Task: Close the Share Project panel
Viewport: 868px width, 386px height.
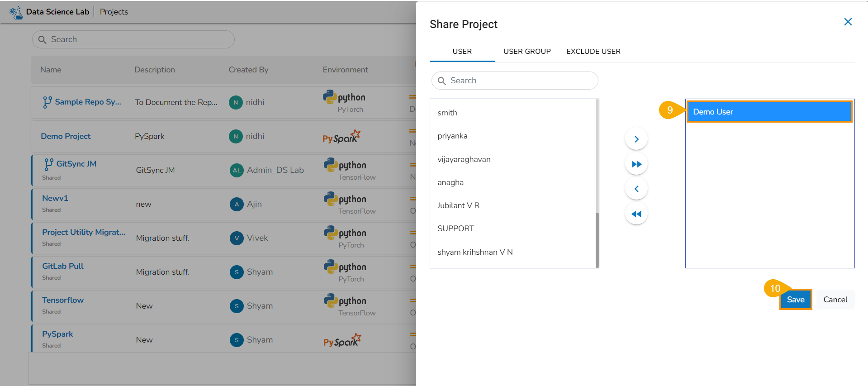Action: (848, 22)
